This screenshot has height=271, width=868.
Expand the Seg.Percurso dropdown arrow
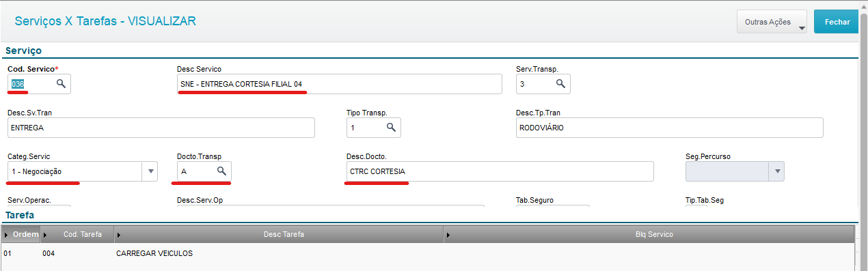point(776,171)
